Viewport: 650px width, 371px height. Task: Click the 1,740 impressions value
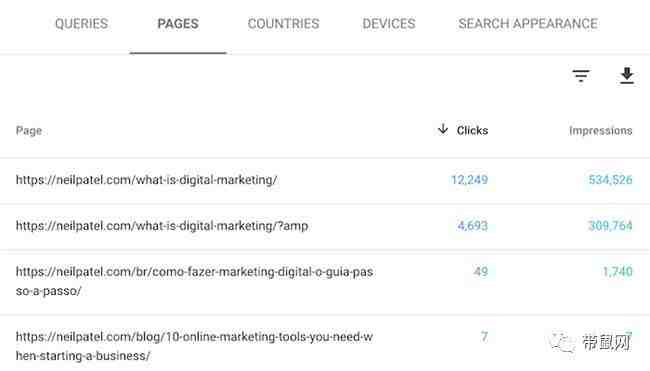[x=618, y=272]
